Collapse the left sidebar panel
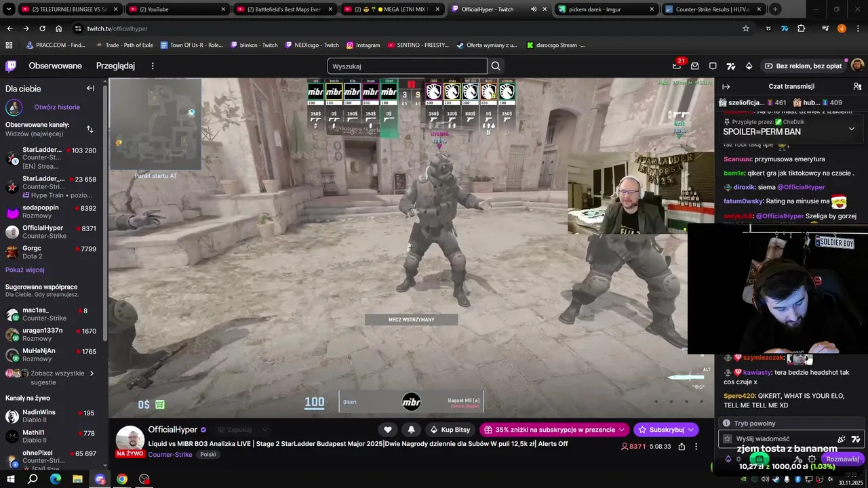Image resolution: width=868 pixels, height=488 pixels. click(90, 88)
